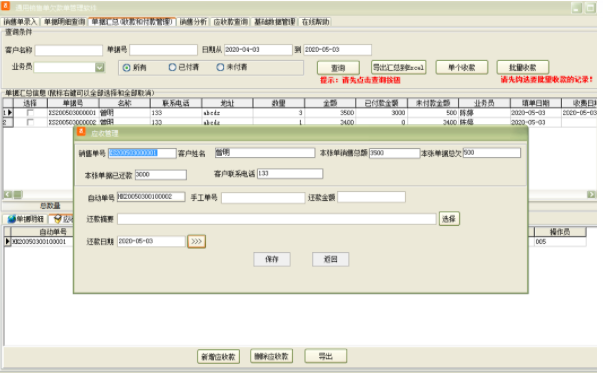This screenshot has height=373, width=603.
Task: Click the 未付款金额 column header
Action: 433,103
